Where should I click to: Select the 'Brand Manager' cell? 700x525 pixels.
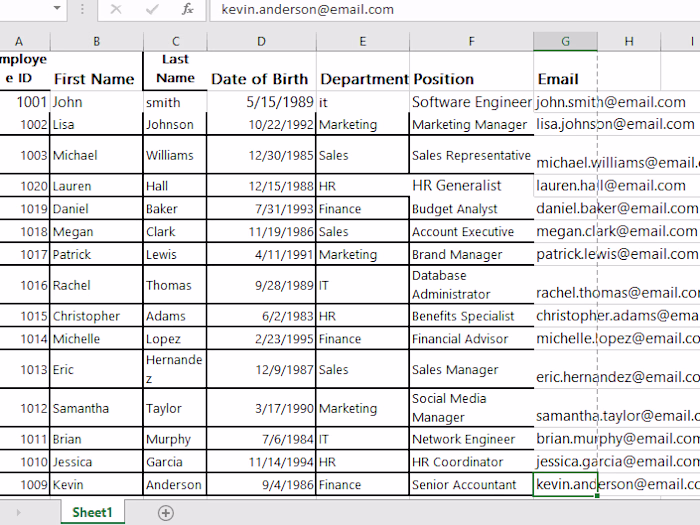coord(471,254)
